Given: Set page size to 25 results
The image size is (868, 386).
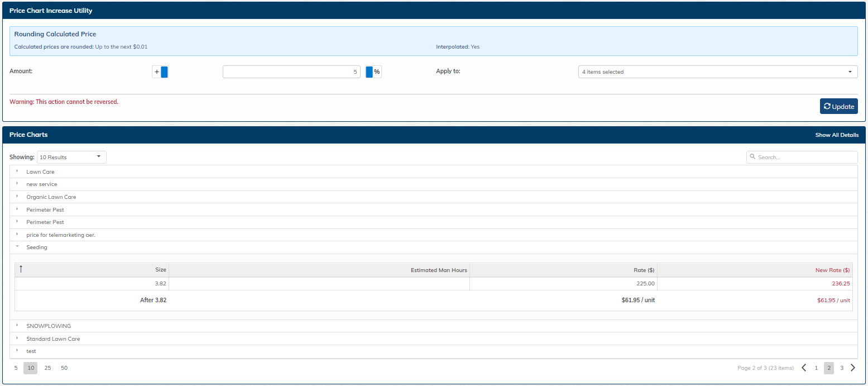Looking at the screenshot, I should coord(47,368).
